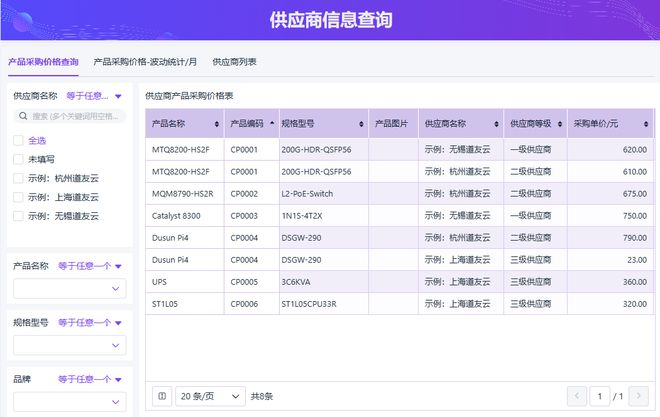
Task: Sort arrows on 采购单价/元 column header
Action: 646,124
